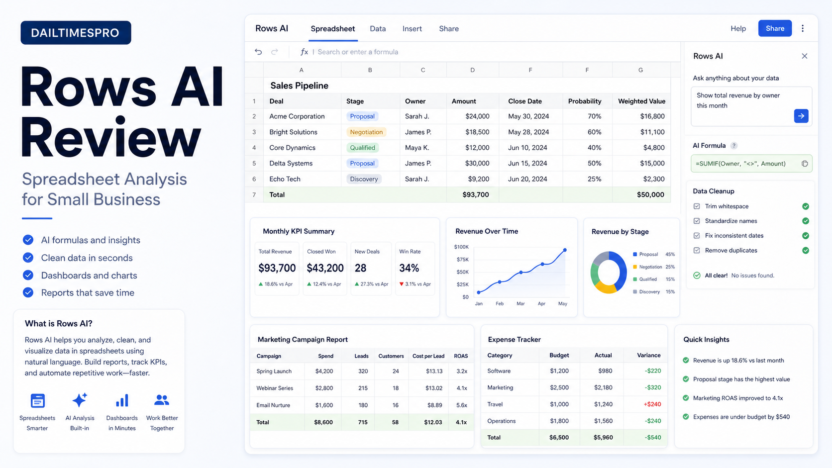Click check bullet for Clean data in seconds
The height and width of the screenshot is (468, 832).
[x=28, y=257]
